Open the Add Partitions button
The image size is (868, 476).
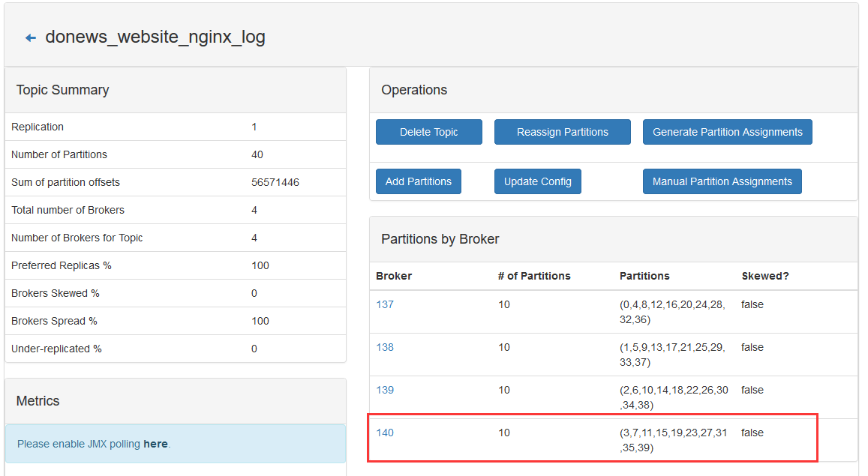(418, 181)
